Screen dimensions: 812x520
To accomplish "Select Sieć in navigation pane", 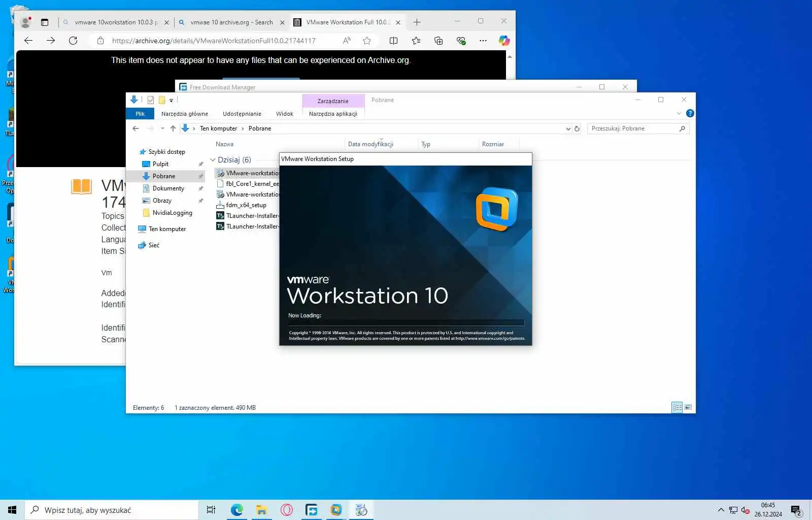I will click(x=154, y=245).
